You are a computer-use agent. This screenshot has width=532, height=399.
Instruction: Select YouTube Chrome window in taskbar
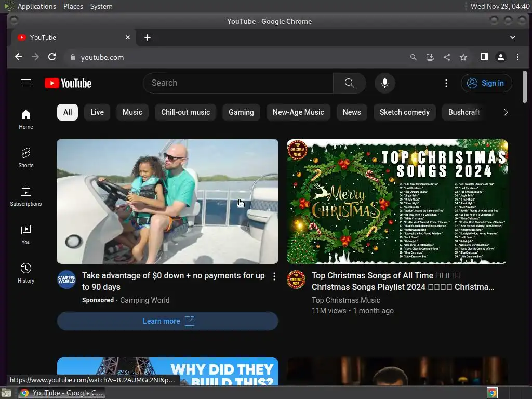tap(61, 393)
